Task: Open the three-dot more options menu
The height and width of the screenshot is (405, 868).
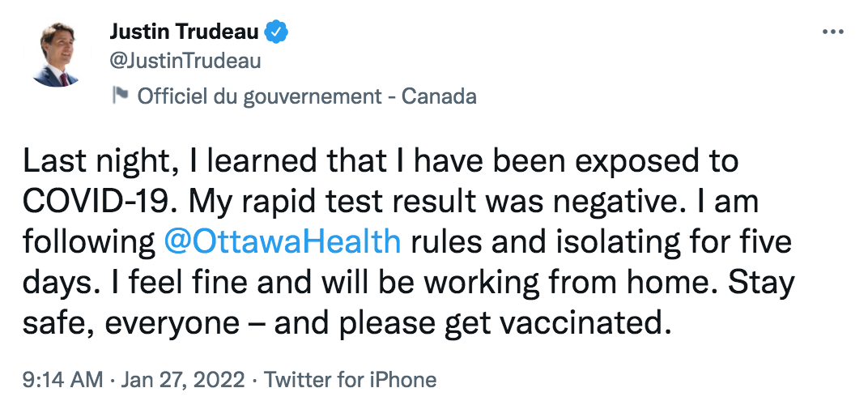Action: click(x=832, y=32)
